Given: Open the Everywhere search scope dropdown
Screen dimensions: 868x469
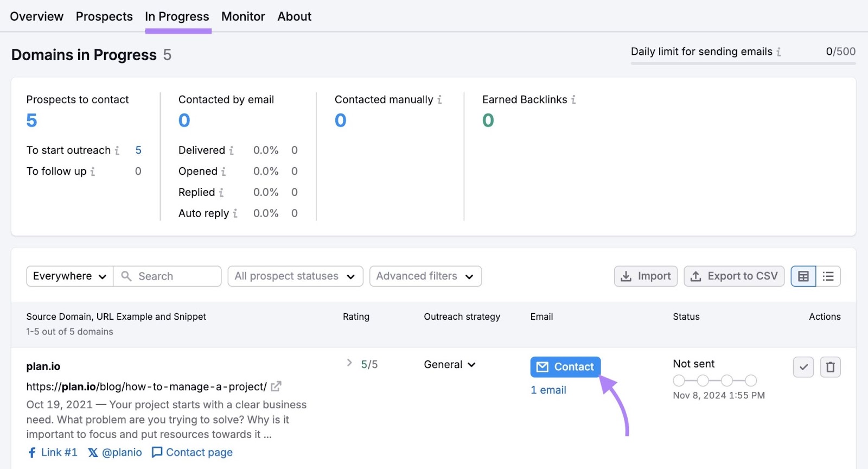Looking at the screenshot, I should [x=69, y=276].
